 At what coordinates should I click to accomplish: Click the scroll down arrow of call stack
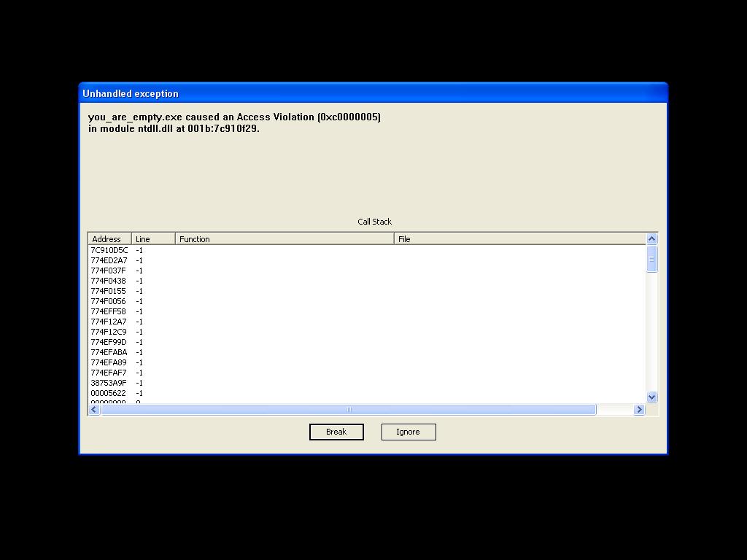click(x=651, y=397)
